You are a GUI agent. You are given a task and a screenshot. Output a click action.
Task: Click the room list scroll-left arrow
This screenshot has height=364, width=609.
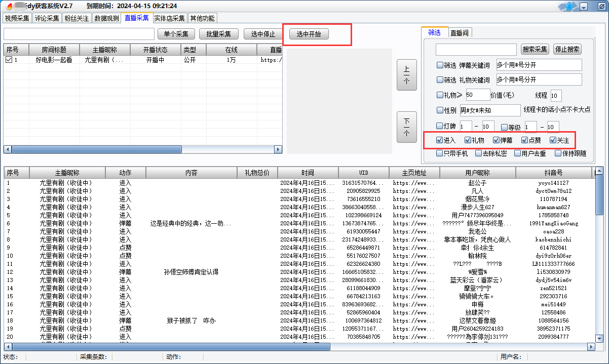coord(8,149)
